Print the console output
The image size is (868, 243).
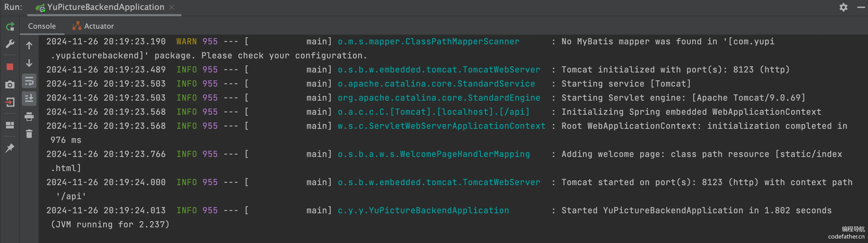[x=29, y=117]
